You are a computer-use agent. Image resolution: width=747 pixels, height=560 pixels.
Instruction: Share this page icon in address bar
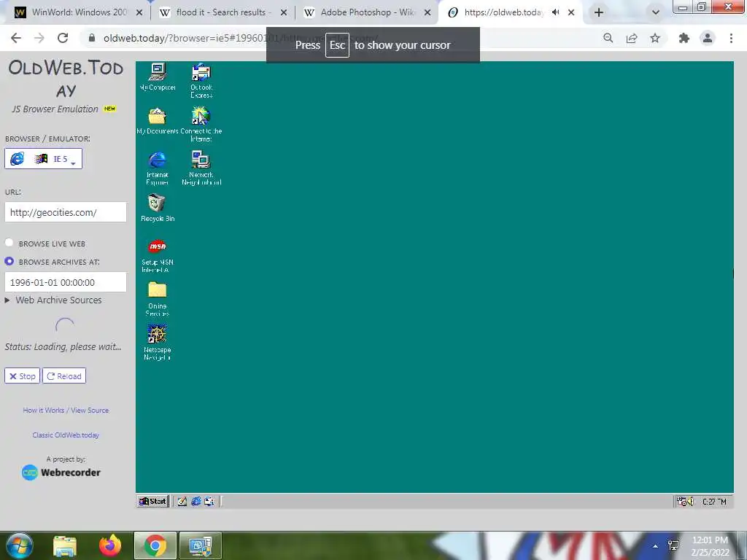click(632, 38)
